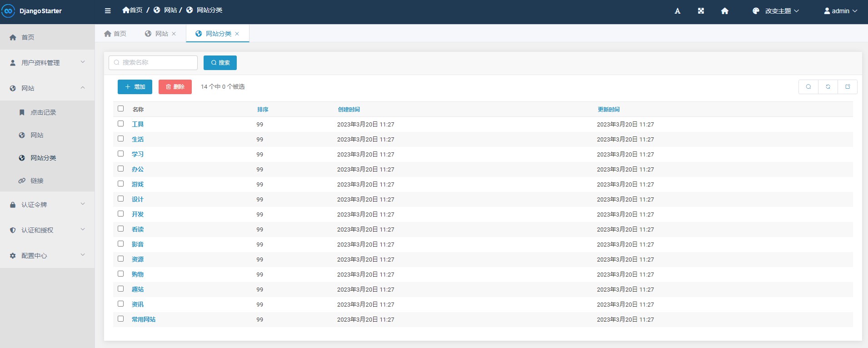The width and height of the screenshot is (868, 348).
Task: Select the 网站分类 tab
Action: coord(217,34)
